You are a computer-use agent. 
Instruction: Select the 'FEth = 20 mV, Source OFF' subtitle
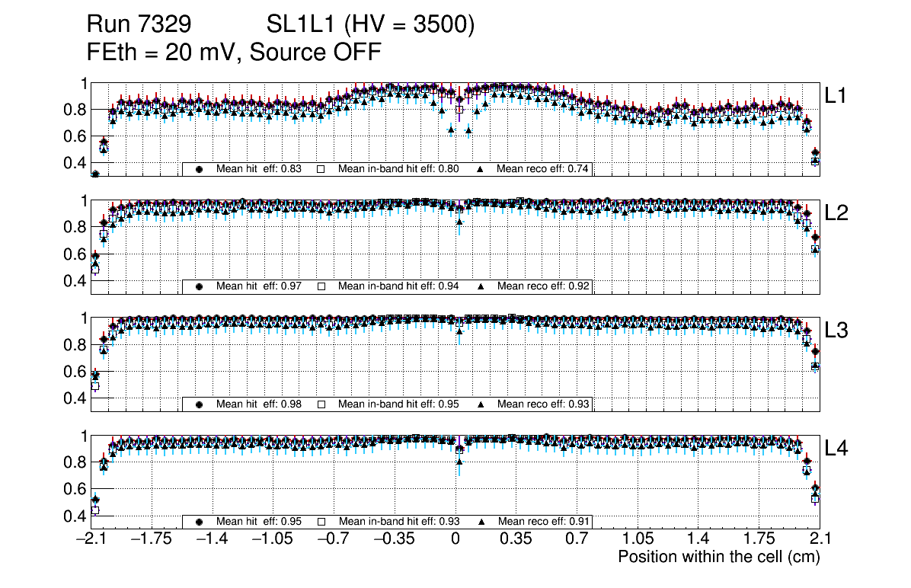234,53
